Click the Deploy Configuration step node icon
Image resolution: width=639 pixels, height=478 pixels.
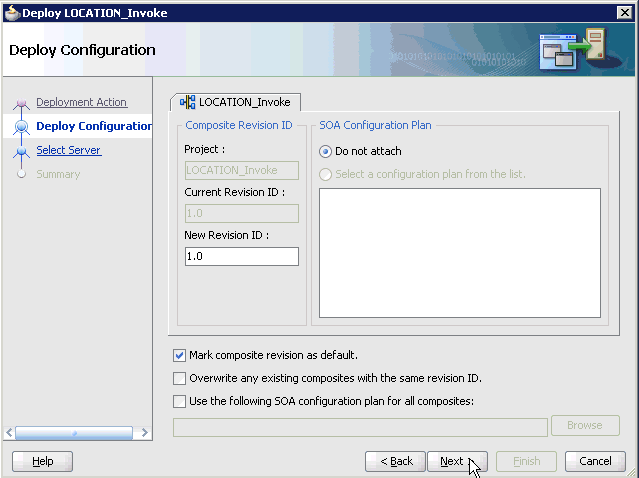[21, 127]
